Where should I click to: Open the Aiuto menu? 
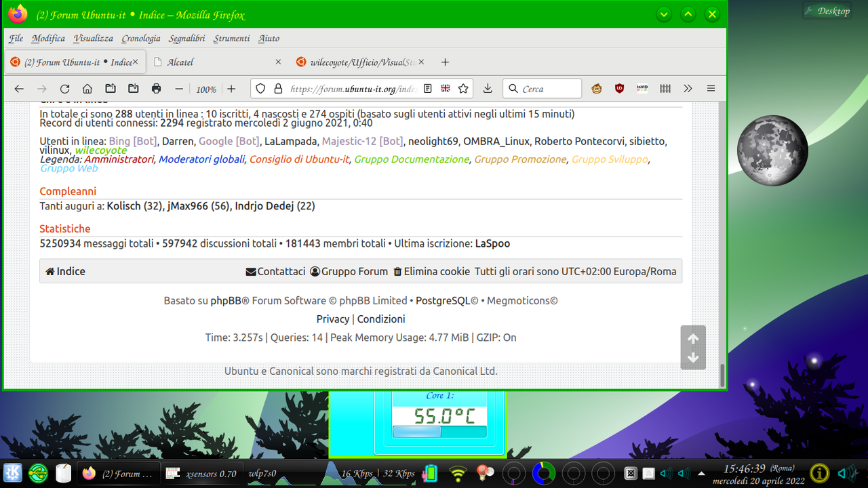(269, 39)
